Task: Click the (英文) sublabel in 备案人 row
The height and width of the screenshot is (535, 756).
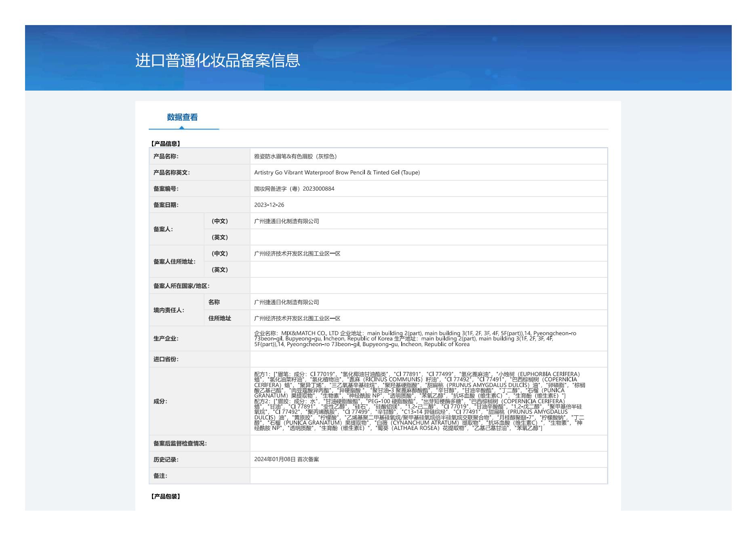Action: pyautogui.click(x=219, y=237)
